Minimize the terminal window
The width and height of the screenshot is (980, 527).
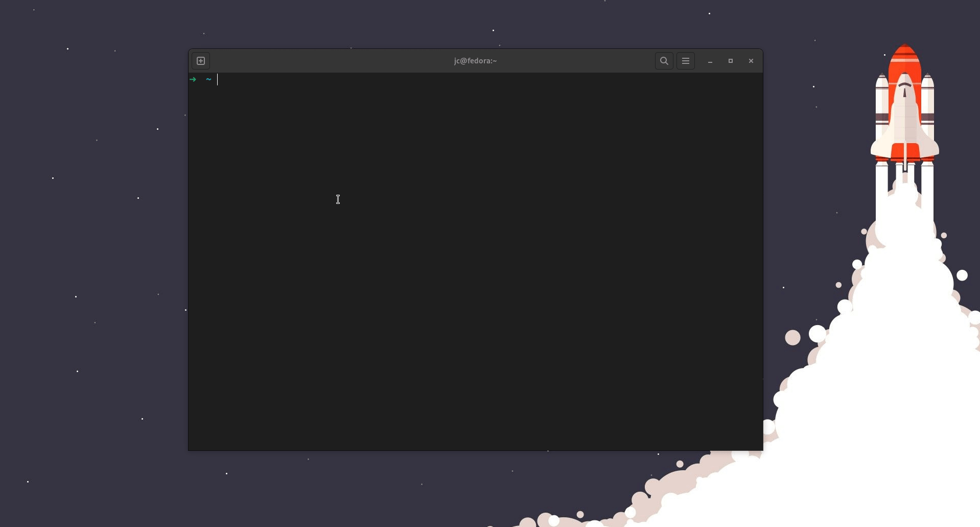(710, 61)
